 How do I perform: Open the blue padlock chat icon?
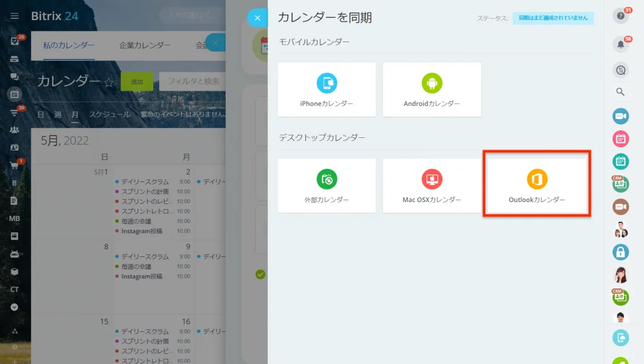621,252
